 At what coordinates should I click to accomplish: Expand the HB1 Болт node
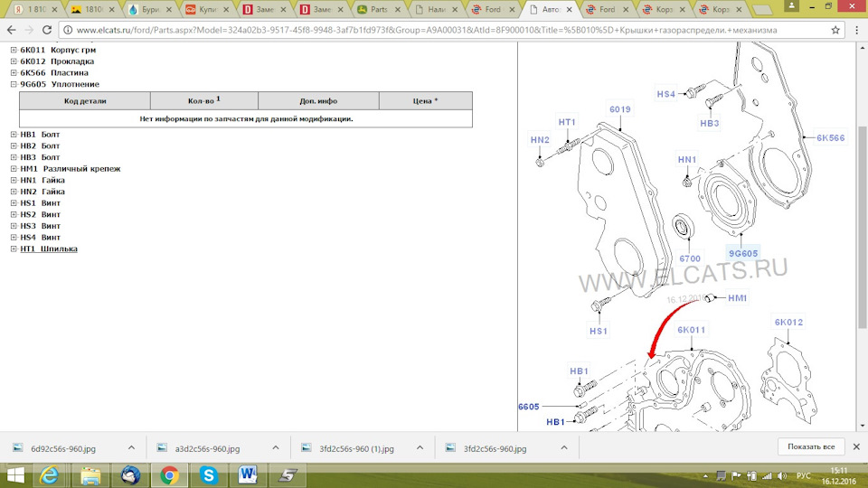(x=14, y=135)
